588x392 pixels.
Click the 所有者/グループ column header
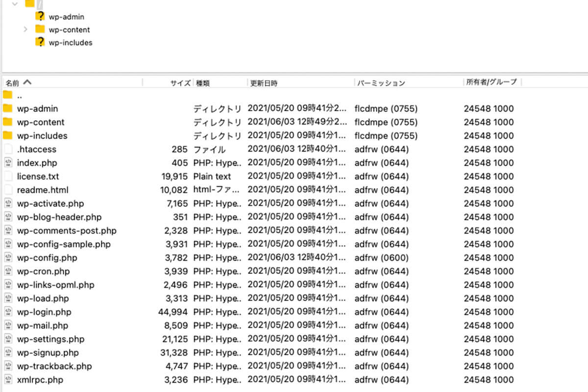491,82
